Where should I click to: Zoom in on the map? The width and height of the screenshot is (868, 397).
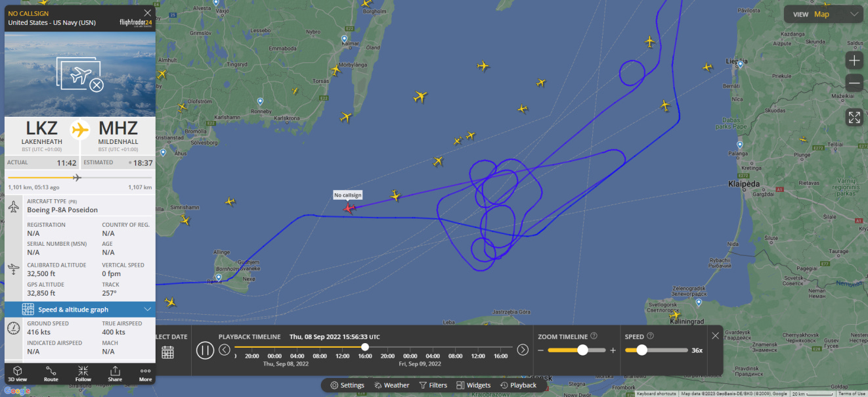pyautogui.click(x=854, y=61)
